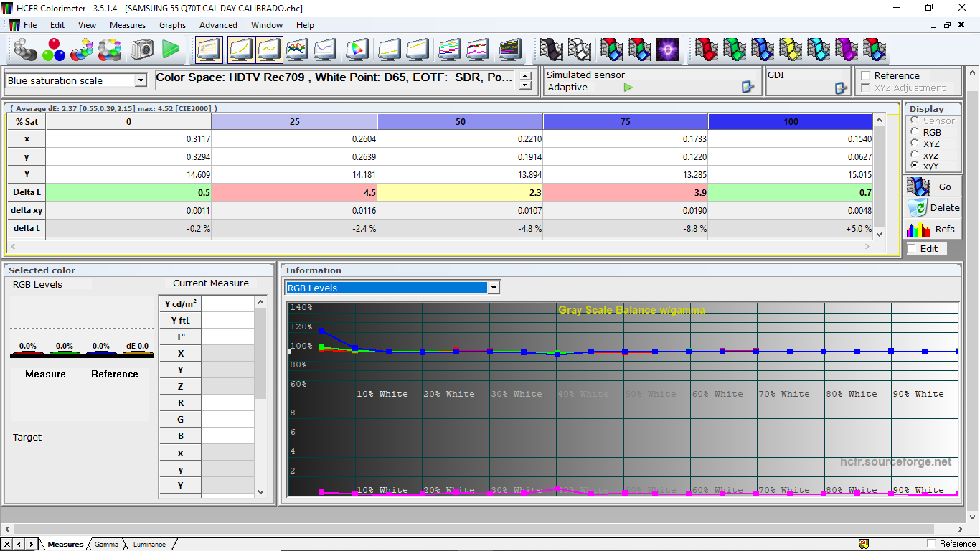Open the Measures menu
This screenshot has width=980, height=551.
(128, 25)
